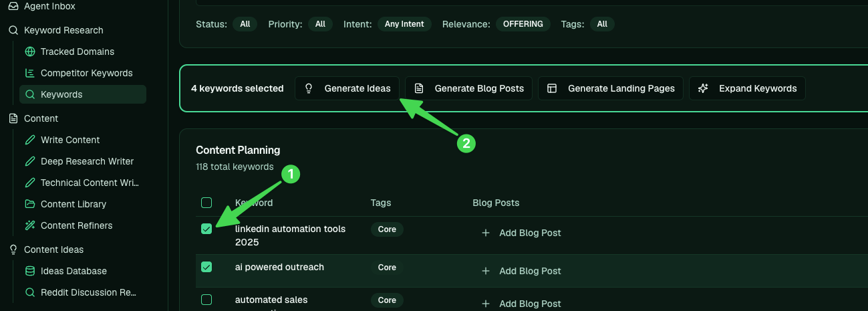Uncheck linkedin automation tools 2025 checkbox

[x=206, y=229]
